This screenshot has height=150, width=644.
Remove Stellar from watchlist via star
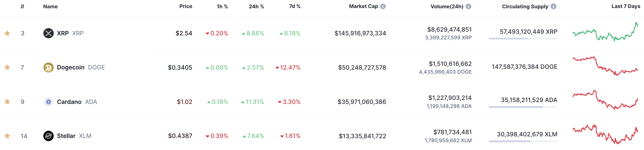coord(7,136)
